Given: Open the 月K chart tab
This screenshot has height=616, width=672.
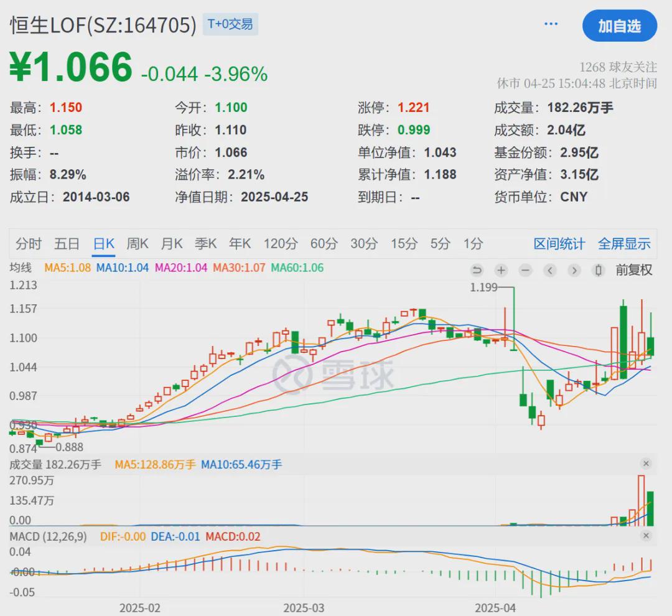Looking at the screenshot, I should point(172,243).
